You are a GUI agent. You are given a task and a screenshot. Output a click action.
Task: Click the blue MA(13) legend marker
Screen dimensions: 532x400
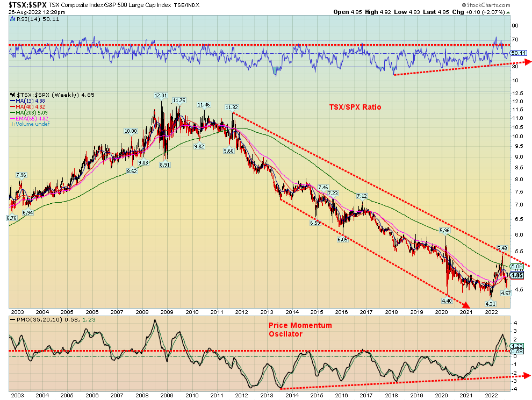click(12, 101)
